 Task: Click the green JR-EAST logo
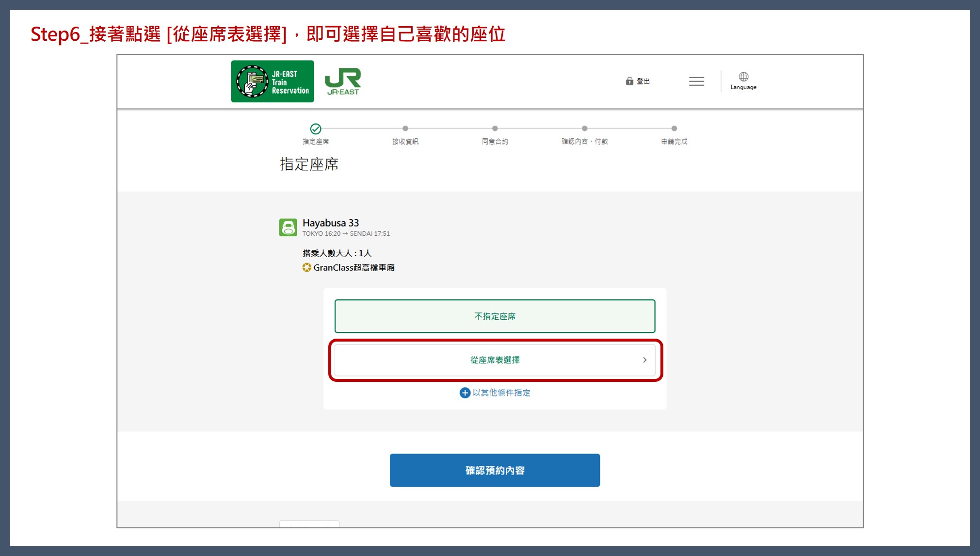click(343, 82)
